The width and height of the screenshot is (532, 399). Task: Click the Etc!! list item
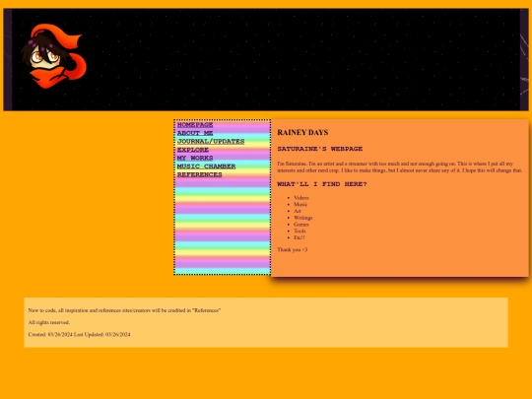[299, 237]
